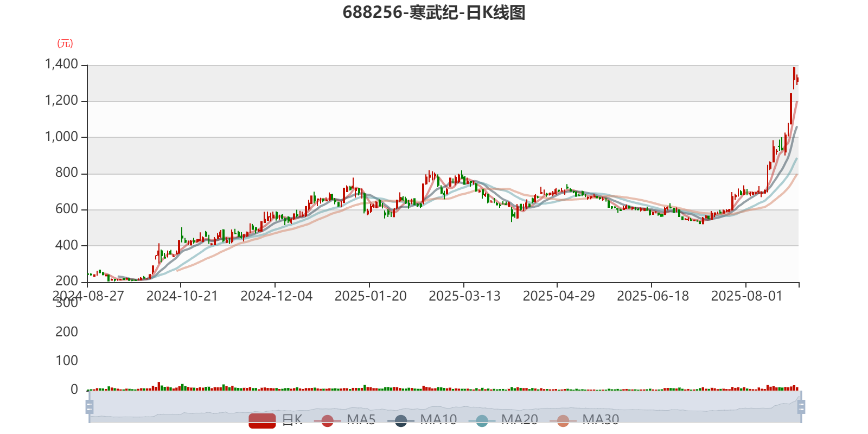868x434 pixels.
Task: Click the 400 price axis label
Action: tap(67, 245)
